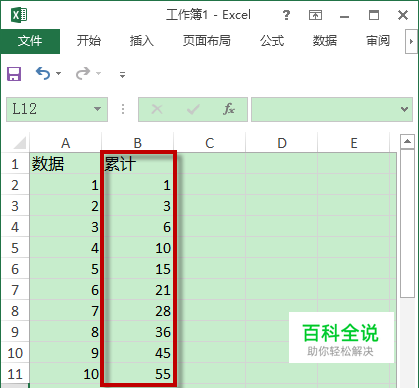Show more ribbon tabs with right arrow
Screen dimensions: 419x388
coord(411,41)
